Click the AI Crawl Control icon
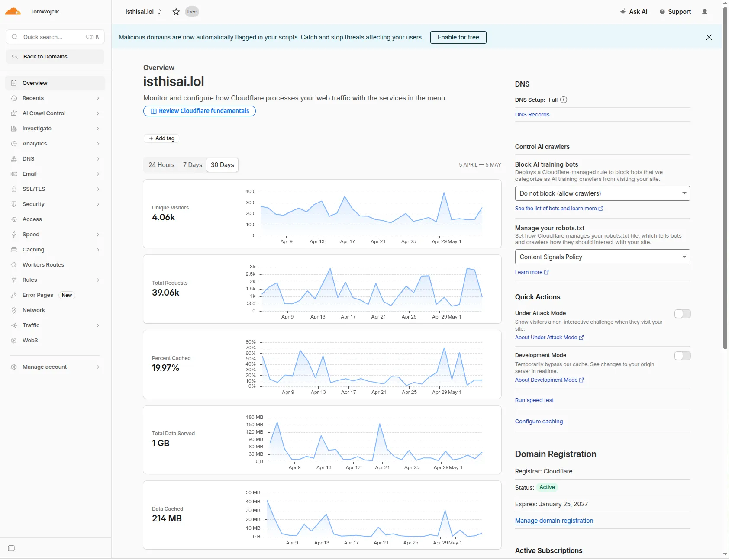 [x=14, y=113]
